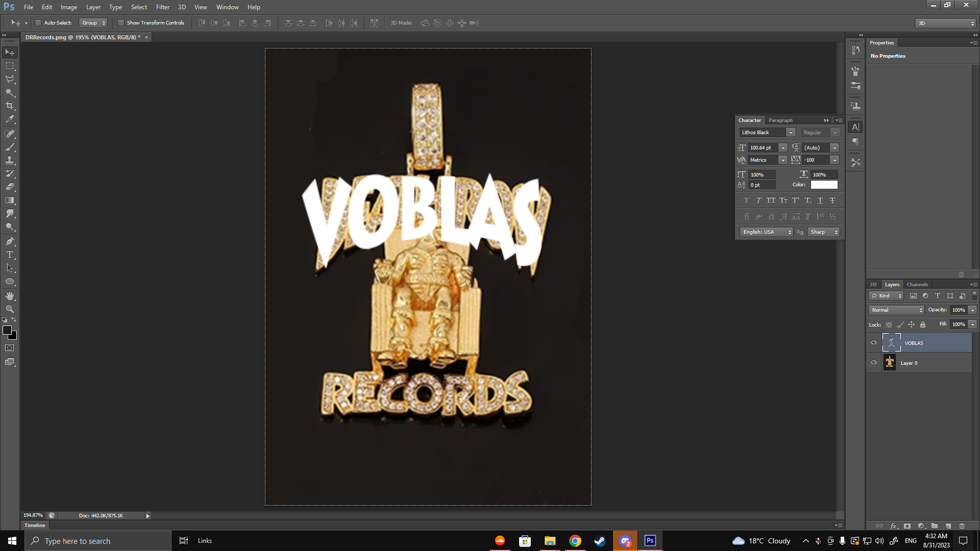
Task: Click the white text Color swatch
Action: [x=824, y=185]
